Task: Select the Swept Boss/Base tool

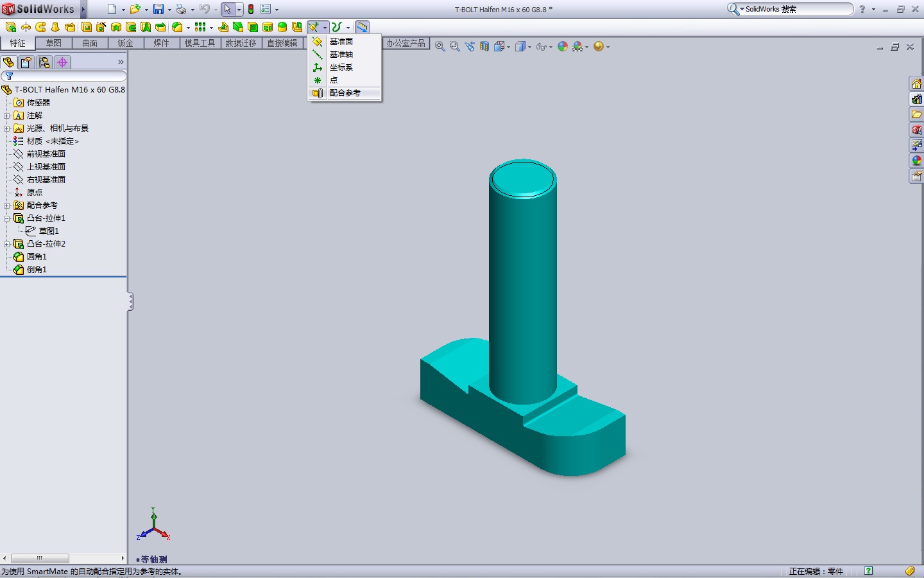Action: 40,27
